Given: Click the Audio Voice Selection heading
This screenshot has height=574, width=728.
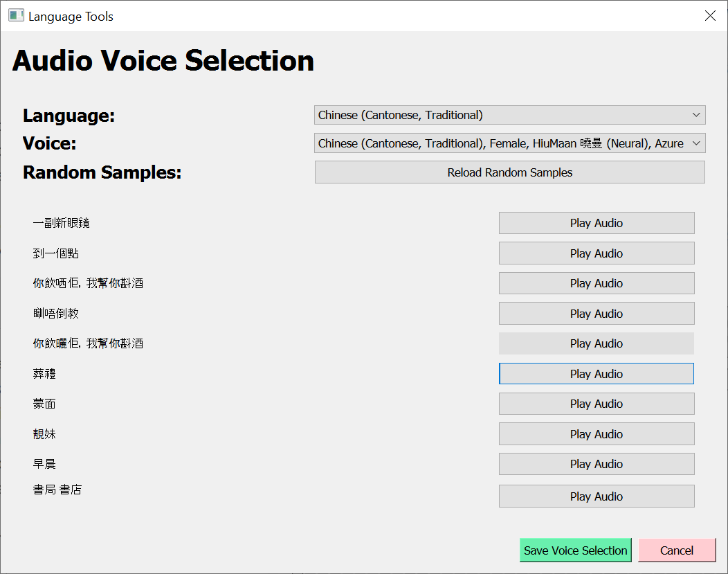Looking at the screenshot, I should pos(163,61).
